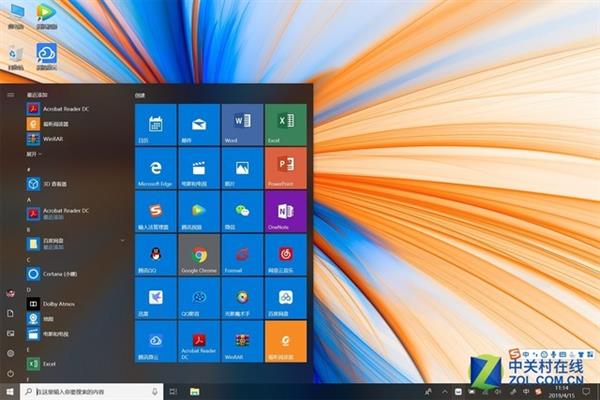The image size is (600, 400).
Task: Open the Baidu Netdisk tile
Action: click(286, 298)
